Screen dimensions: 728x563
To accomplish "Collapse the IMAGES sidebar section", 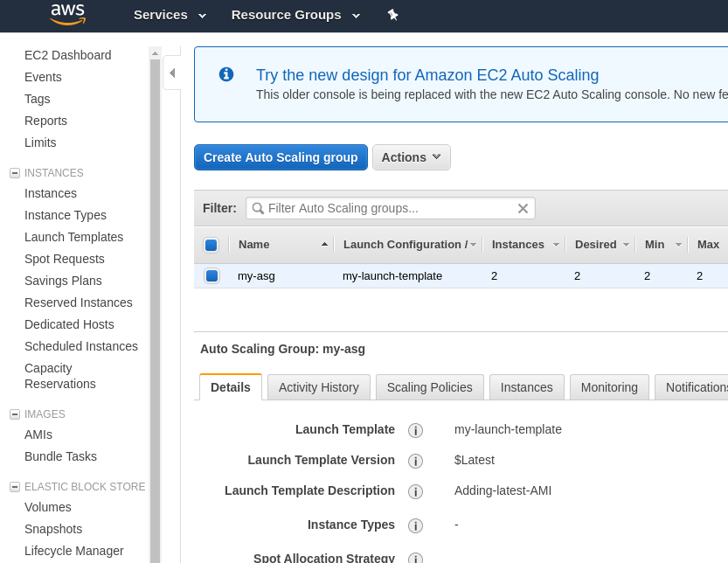I will 15,414.
